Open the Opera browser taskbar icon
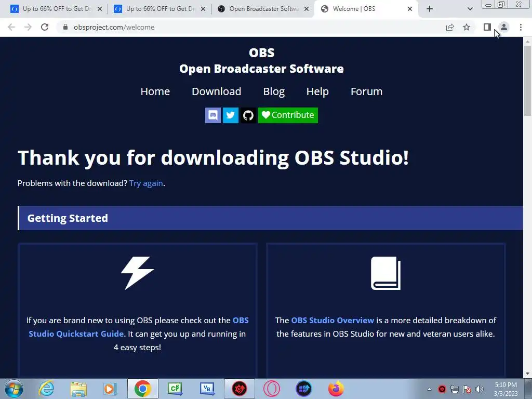The image size is (532, 399). point(272,389)
